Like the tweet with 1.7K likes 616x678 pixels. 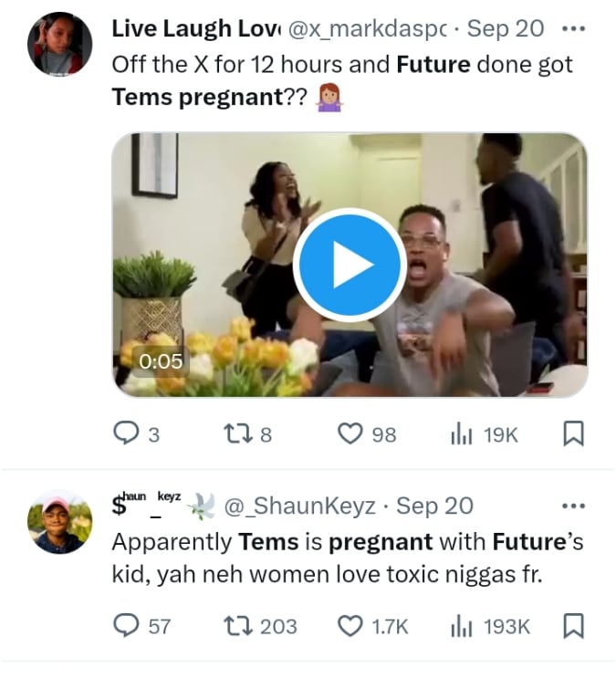coord(350,625)
